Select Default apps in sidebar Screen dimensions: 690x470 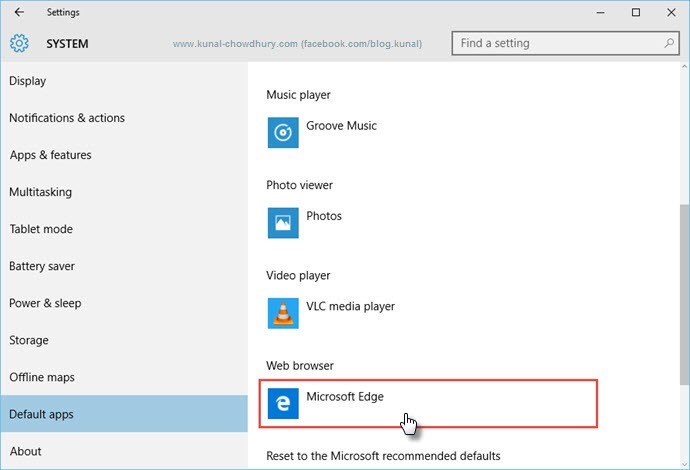coord(124,414)
